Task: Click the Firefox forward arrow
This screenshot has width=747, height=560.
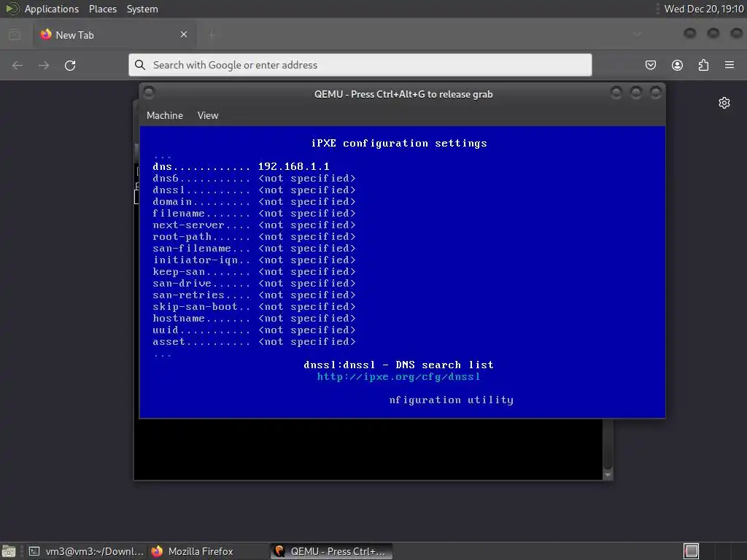Action: 44,65
